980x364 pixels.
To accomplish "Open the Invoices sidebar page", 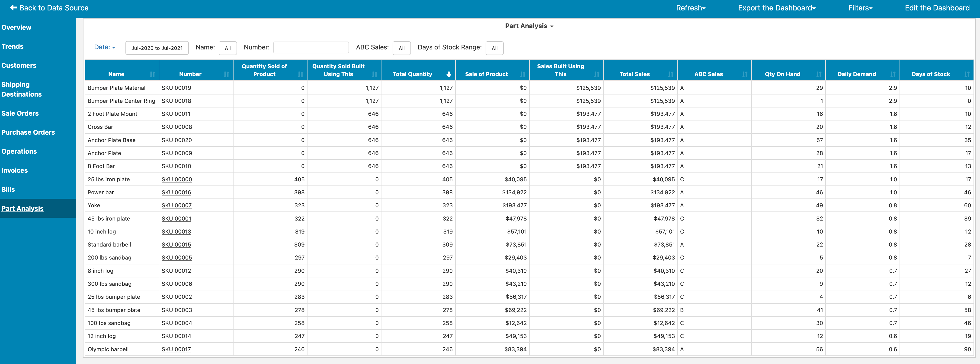I will pos(14,171).
